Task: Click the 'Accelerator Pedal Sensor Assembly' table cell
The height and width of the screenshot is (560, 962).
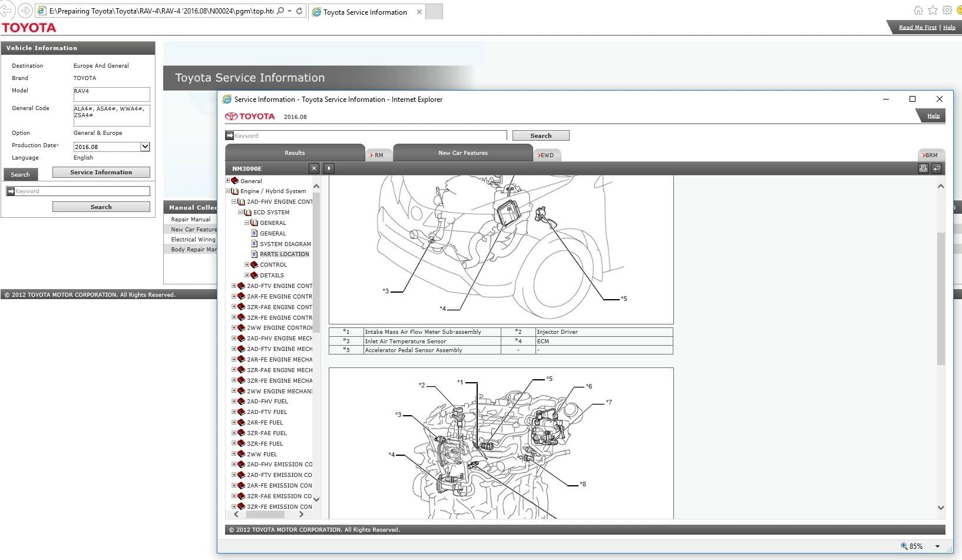Action: pos(432,350)
